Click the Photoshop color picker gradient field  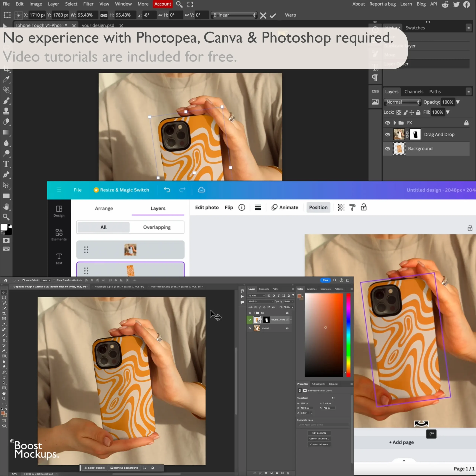click(x=324, y=335)
